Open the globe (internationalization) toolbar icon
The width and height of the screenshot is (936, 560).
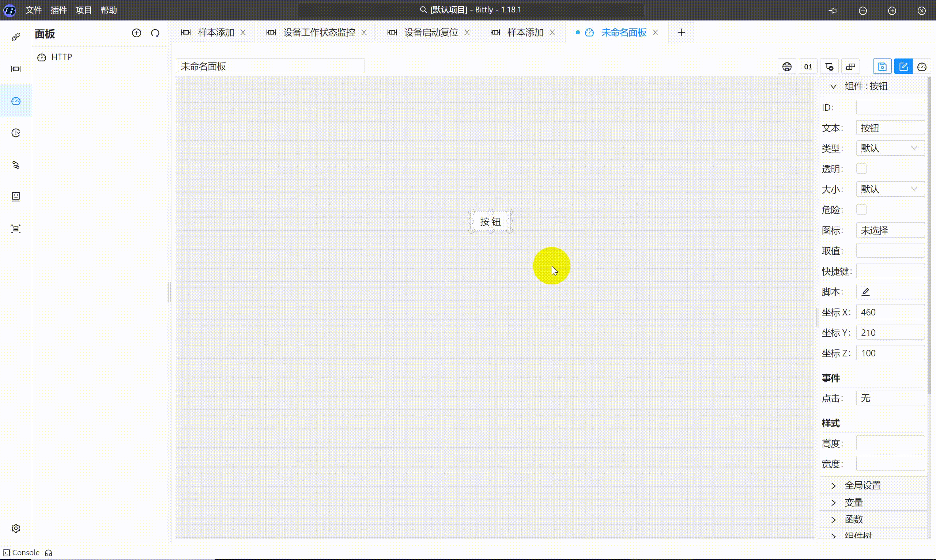point(787,66)
